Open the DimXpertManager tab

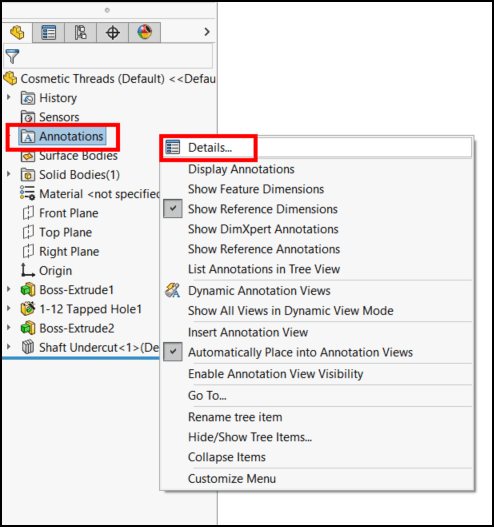click(x=113, y=33)
